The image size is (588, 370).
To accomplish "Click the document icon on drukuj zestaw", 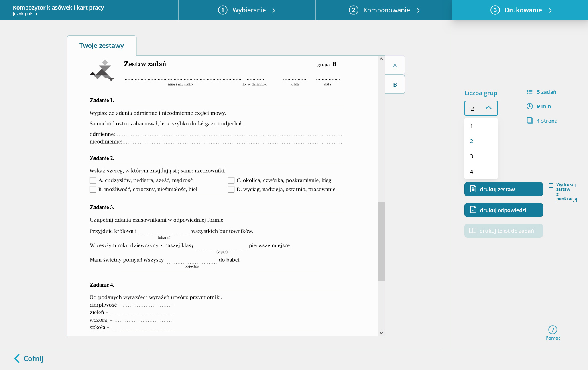I will coord(473,189).
